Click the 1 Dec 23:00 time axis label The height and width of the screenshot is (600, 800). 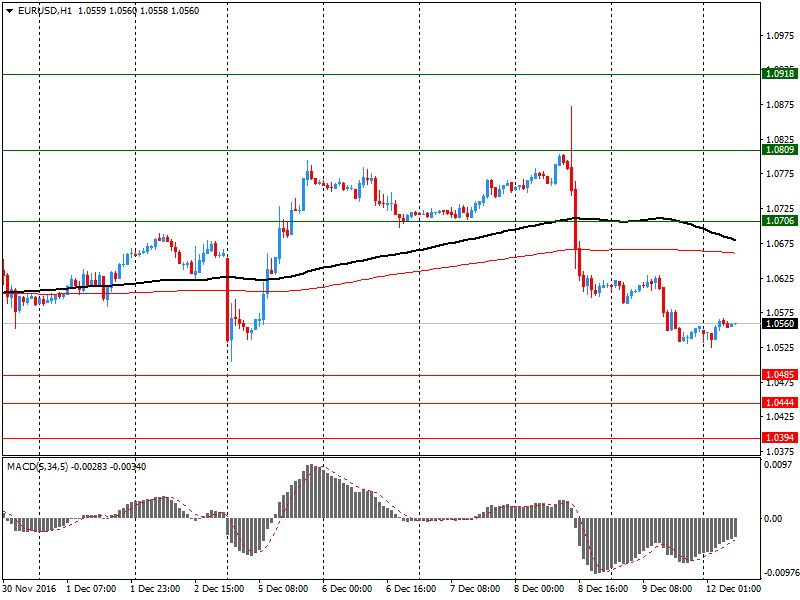tap(155, 589)
